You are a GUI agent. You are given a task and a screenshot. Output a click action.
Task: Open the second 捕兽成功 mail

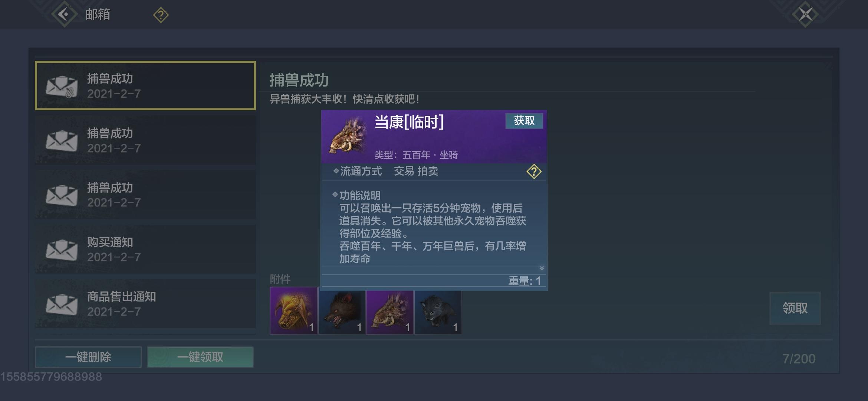[145, 140]
